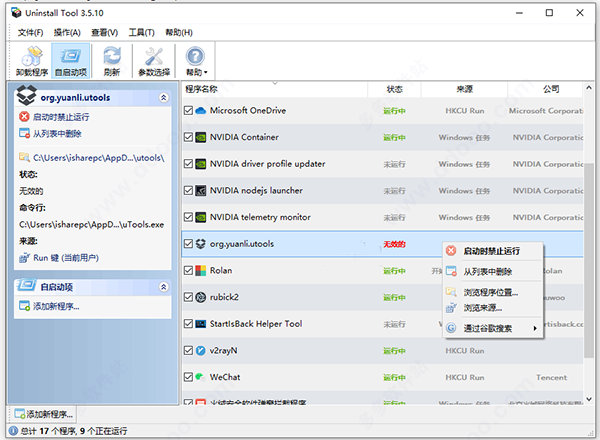Sort by the 程序名称 column header
The image size is (600, 440).
pos(275,90)
